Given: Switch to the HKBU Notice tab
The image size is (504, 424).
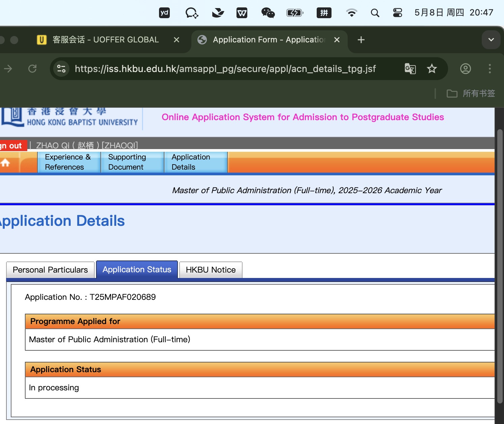Looking at the screenshot, I should pyautogui.click(x=211, y=270).
